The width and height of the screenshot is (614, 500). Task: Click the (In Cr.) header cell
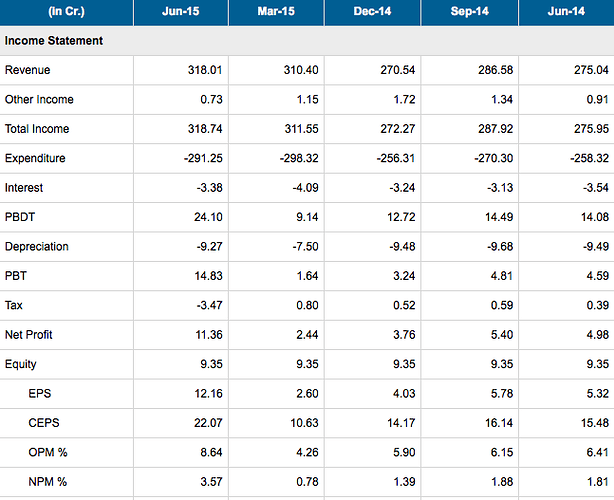point(66,11)
